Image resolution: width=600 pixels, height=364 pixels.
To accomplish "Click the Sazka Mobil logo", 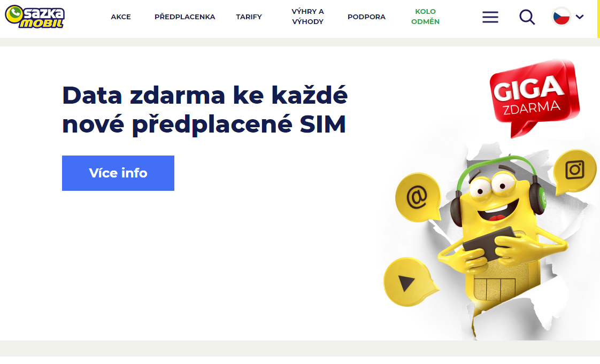I will [x=34, y=17].
